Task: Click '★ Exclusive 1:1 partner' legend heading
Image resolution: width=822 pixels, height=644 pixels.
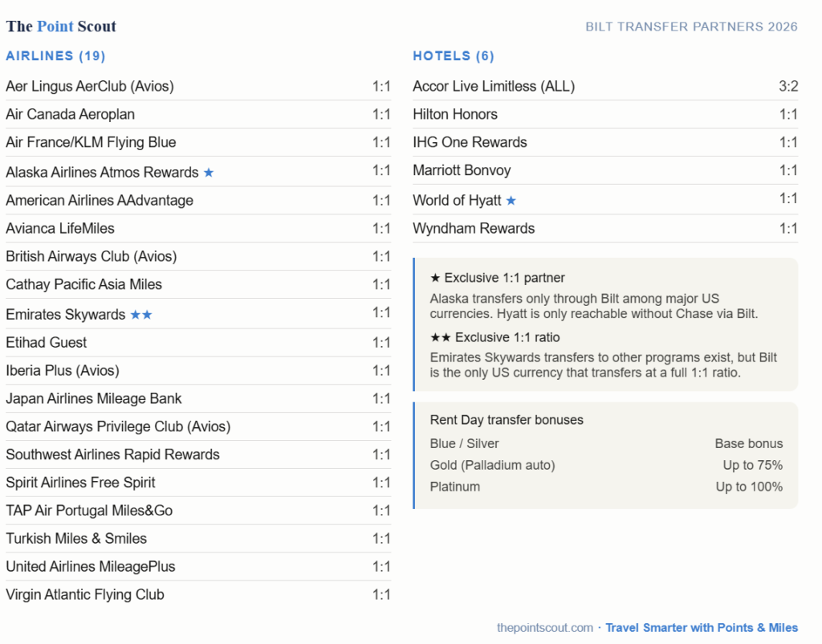Action: tap(498, 277)
